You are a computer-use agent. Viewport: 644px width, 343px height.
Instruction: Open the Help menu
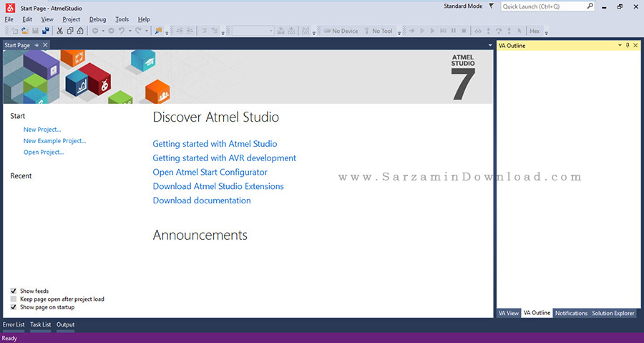tap(144, 19)
